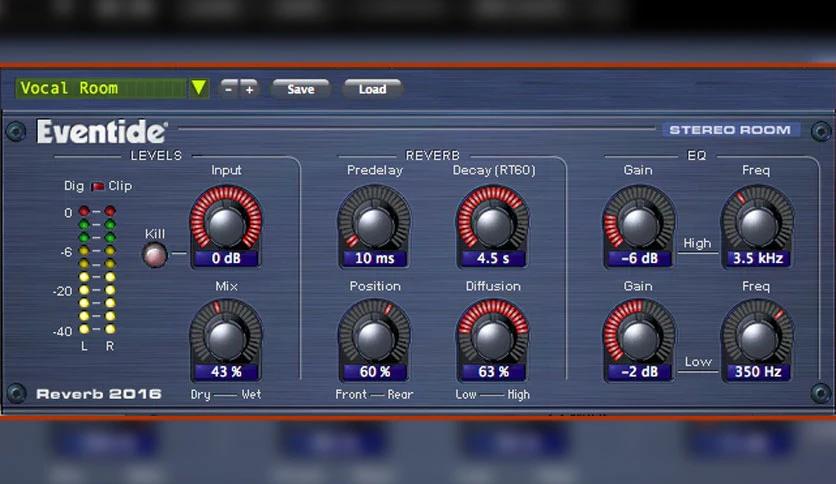The width and height of the screenshot is (836, 484).
Task: Click the STEREO ROOM label badge
Action: tap(730, 130)
